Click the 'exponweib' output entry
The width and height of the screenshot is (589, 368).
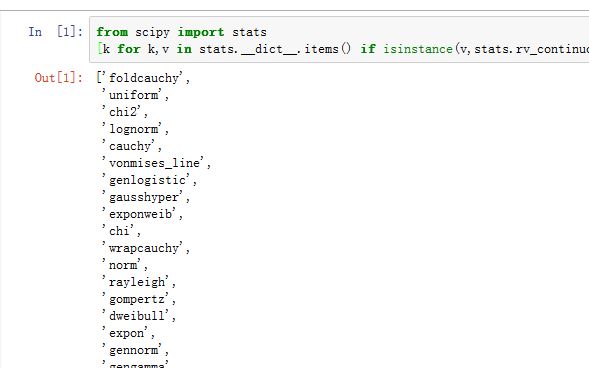140,214
